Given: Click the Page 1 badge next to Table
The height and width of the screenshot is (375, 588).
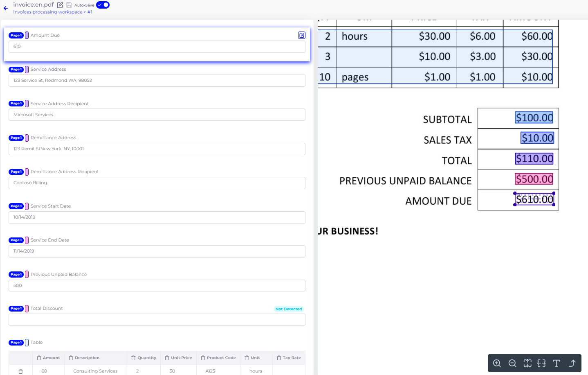Looking at the screenshot, I should click(16, 343).
